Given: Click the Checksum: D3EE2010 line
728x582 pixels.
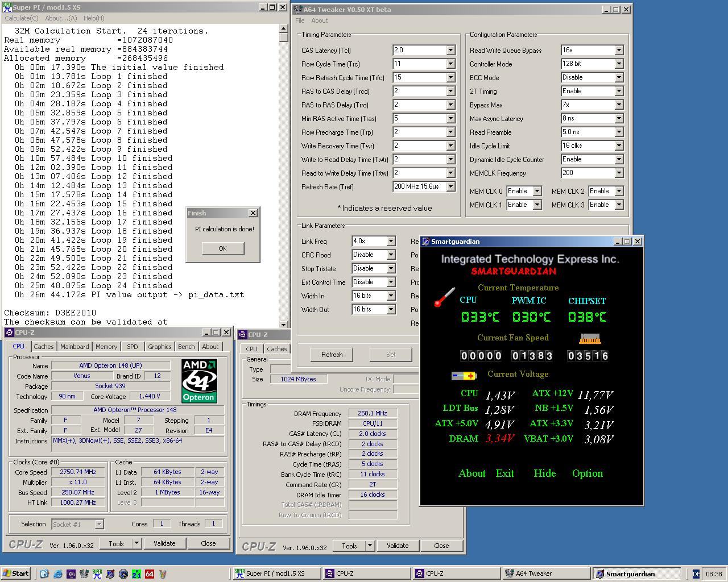Looking at the screenshot, I should pos(50,313).
